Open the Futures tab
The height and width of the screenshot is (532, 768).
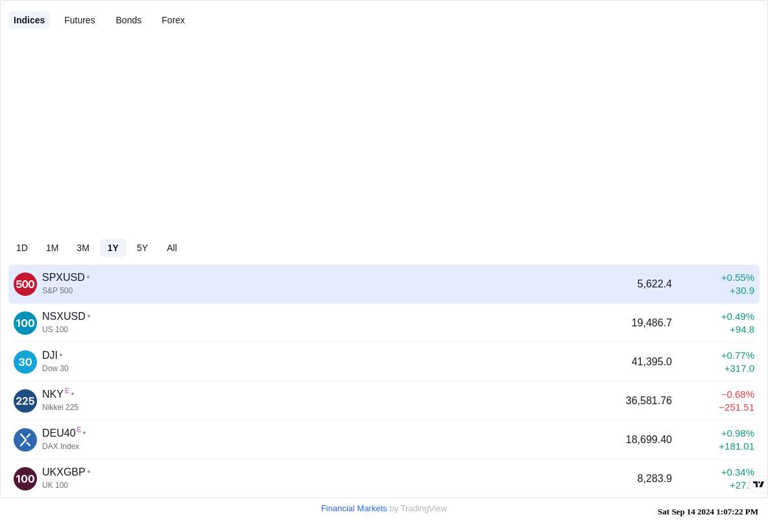[x=80, y=20]
